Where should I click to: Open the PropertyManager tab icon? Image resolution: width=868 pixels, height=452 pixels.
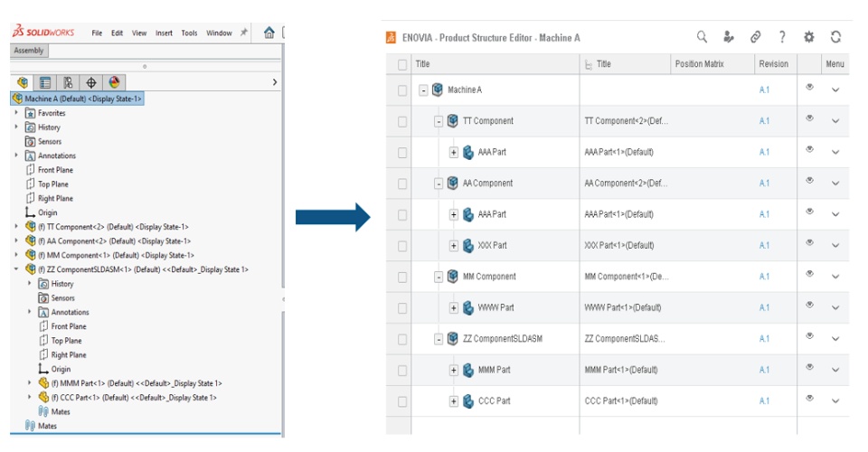pyautogui.click(x=45, y=82)
